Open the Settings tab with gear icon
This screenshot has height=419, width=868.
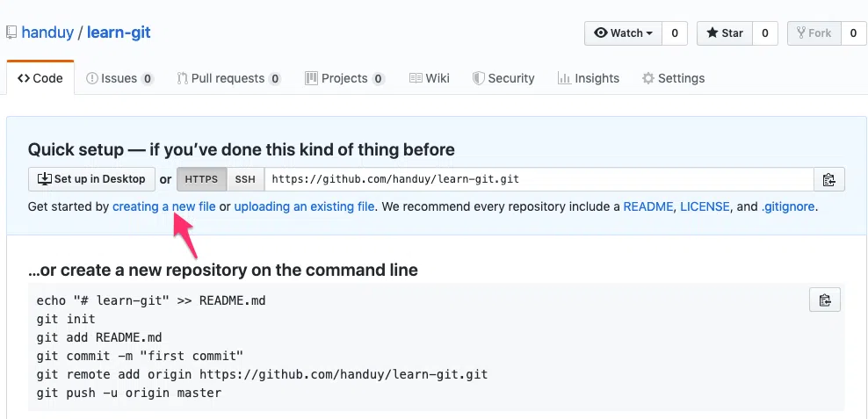click(673, 78)
